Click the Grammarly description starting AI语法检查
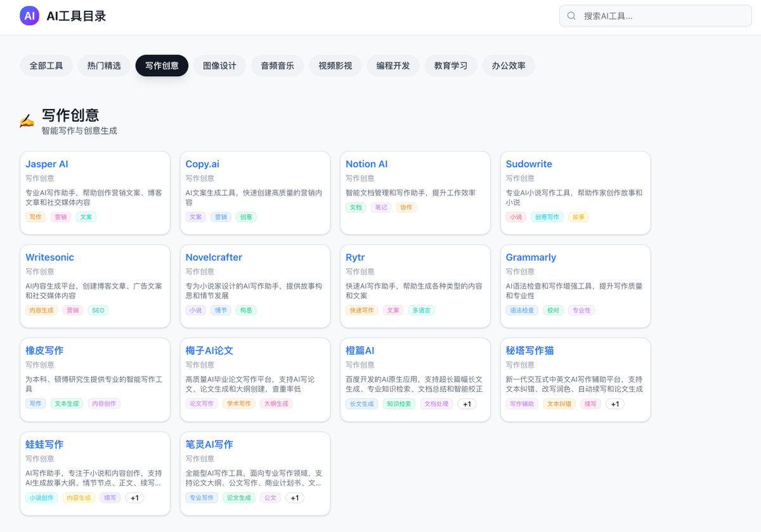 pyautogui.click(x=574, y=290)
